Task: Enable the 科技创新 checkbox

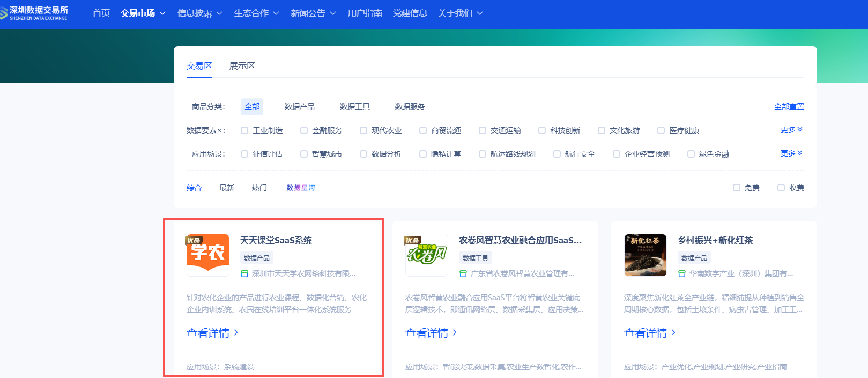Action: tap(542, 130)
